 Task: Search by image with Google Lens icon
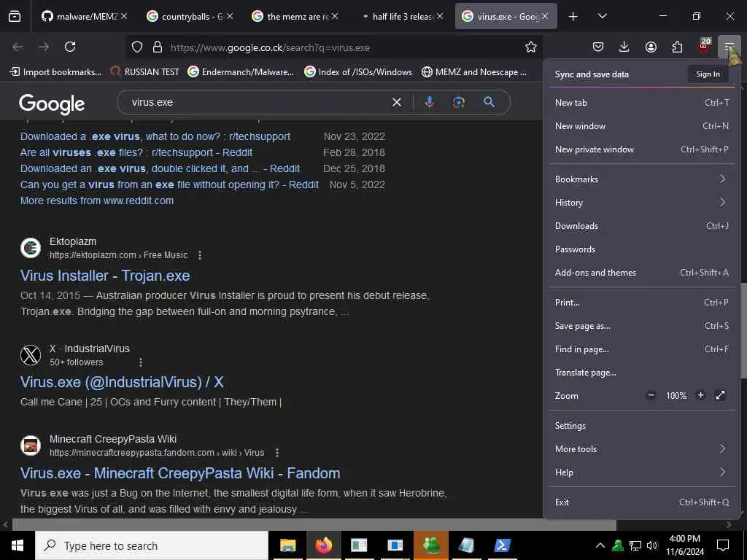tap(459, 102)
